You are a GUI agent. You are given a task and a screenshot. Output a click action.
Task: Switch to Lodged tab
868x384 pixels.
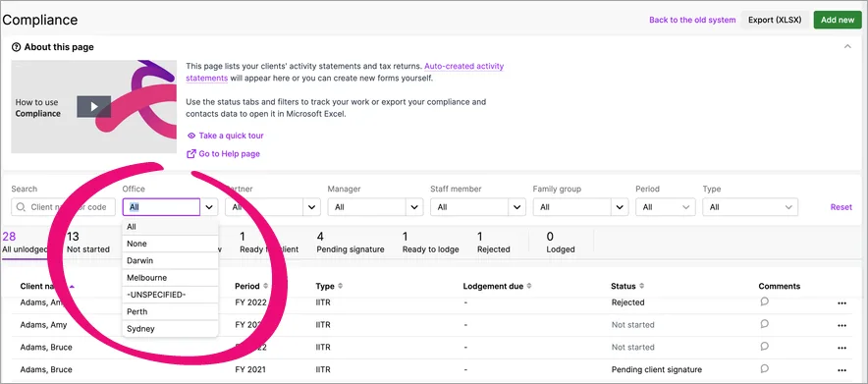click(561, 243)
